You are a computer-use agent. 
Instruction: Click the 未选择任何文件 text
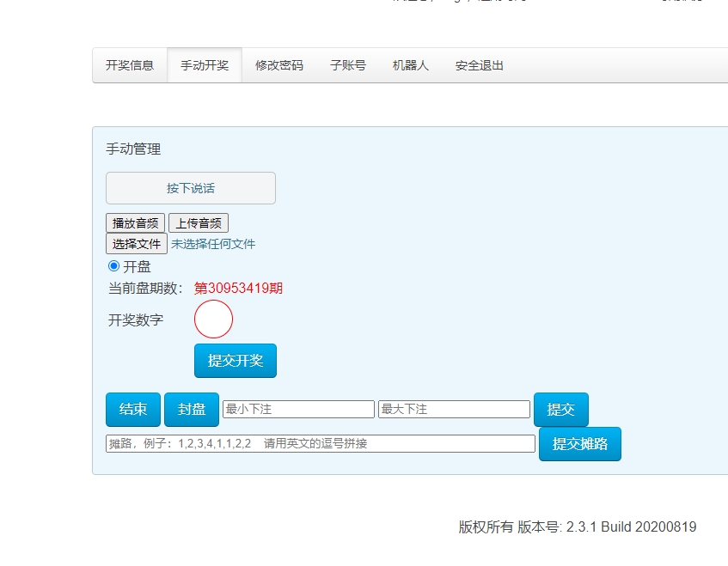click(213, 244)
